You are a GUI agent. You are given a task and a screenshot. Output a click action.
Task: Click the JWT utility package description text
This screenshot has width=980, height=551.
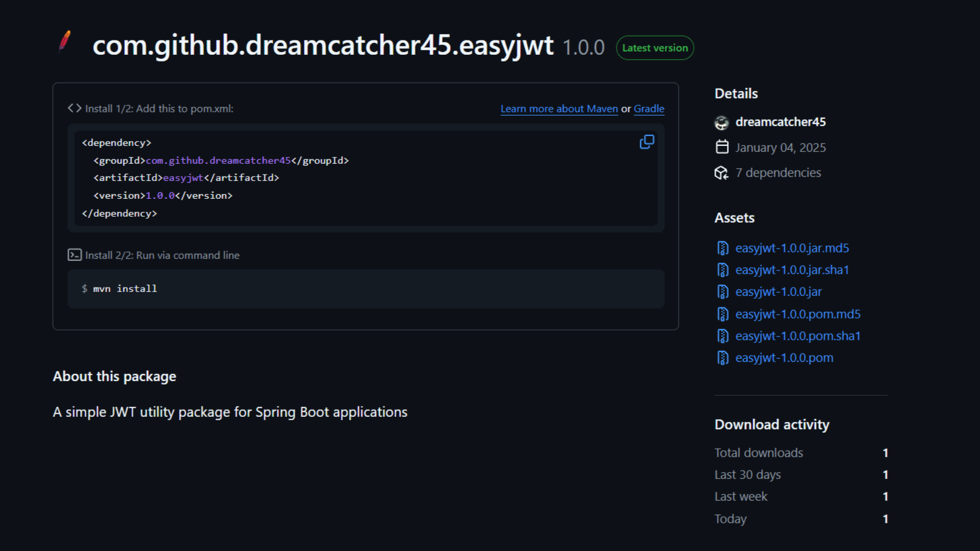[230, 412]
